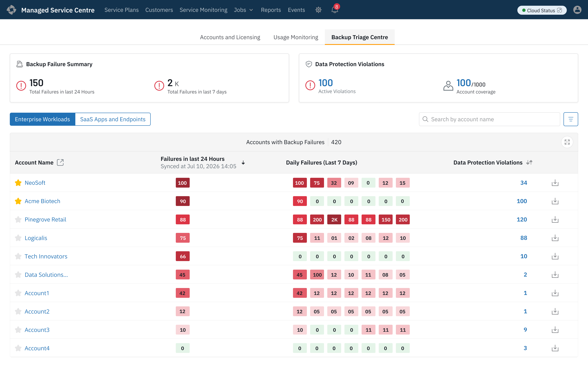Favorite Tech Innovators with its star
Screen dimensions: 588x387
click(x=18, y=256)
